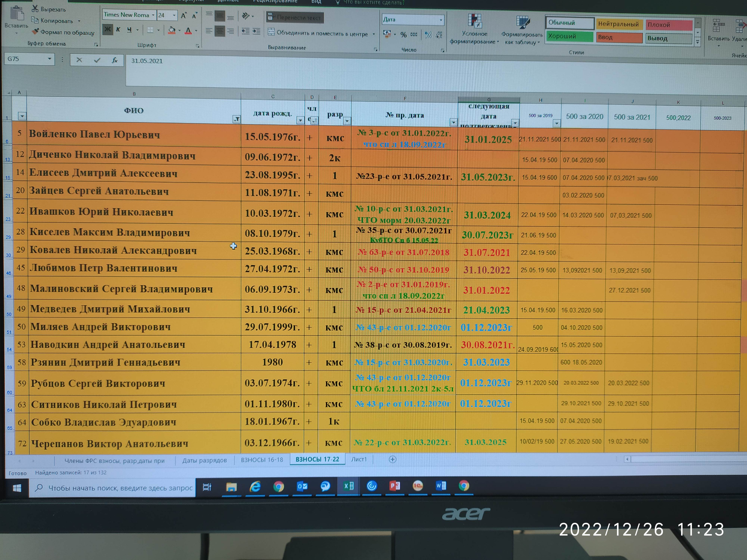
Task: Open Conditional Formatting (Условное форматирование)
Action: [474, 30]
